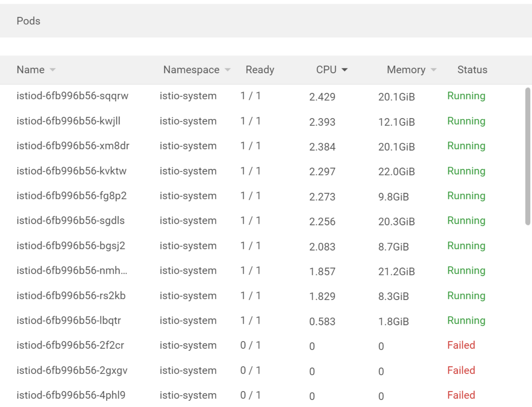Select pod istiod-6fb996b56-kwjll
Screen dimensions: 532x407
pyautogui.click(x=69, y=121)
